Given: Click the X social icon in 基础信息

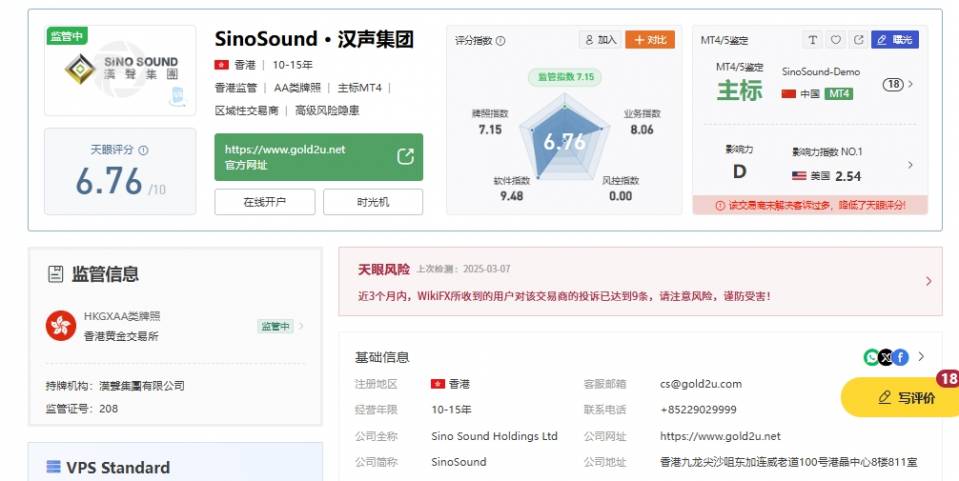Looking at the screenshot, I should [x=886, y=357].
